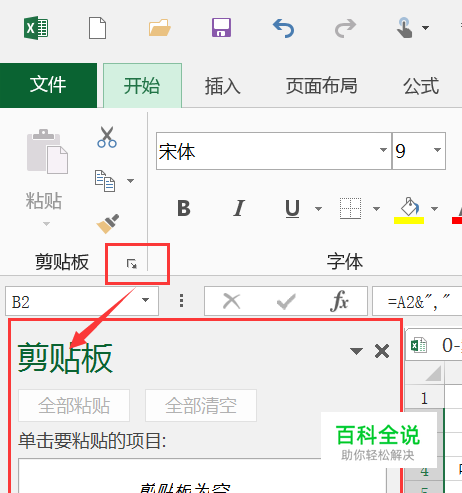Expand the fill color dropdown
This screenshot has width=462, height=493.
coord(434,209)
